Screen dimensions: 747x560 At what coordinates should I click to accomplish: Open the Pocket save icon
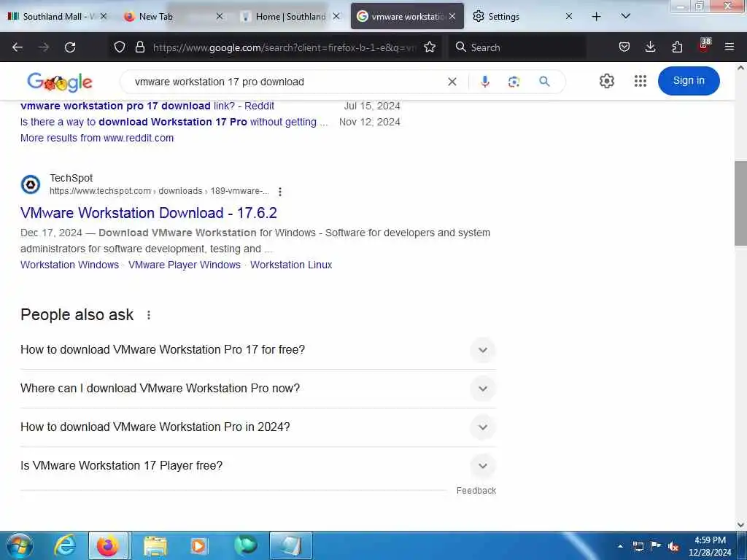click(x=624, y=47)
